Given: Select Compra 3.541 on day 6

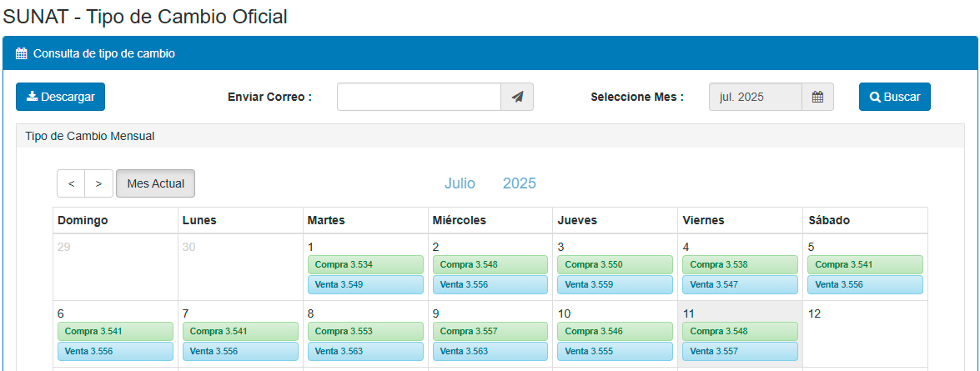Looking at the screenshot, I should (115, 332).
